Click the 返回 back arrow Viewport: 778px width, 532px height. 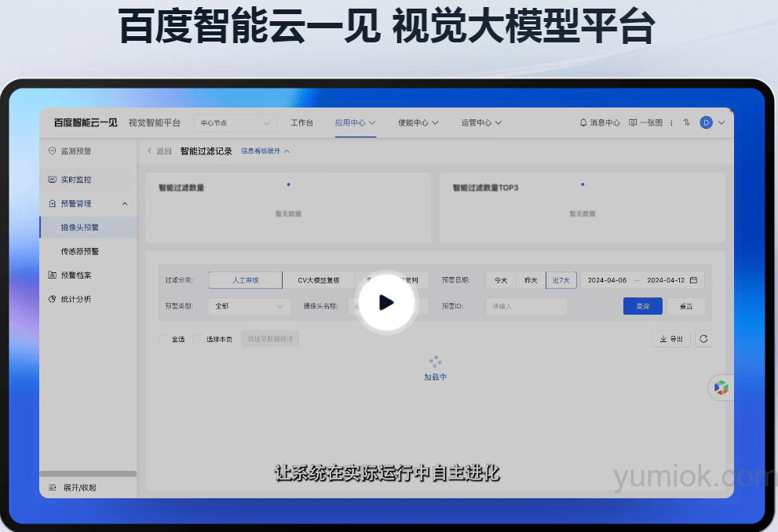pyautogui.click(x=149, y=151)
